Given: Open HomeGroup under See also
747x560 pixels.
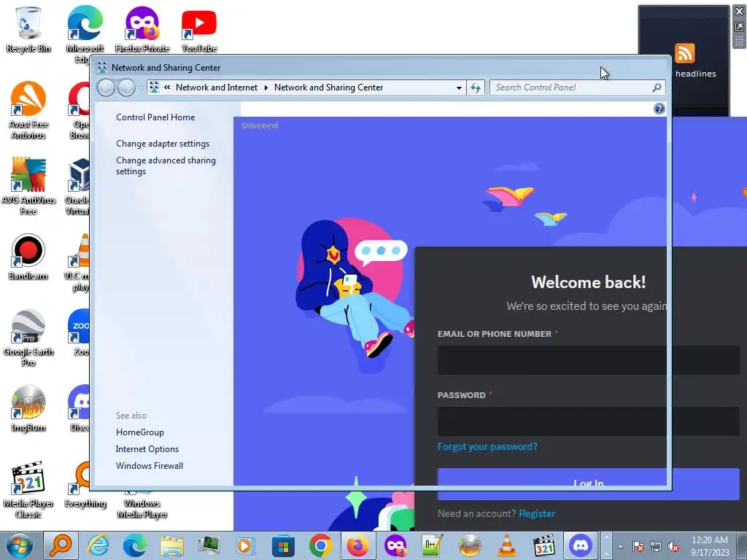Looking at the screenshot, I should (x=139, y=432).
